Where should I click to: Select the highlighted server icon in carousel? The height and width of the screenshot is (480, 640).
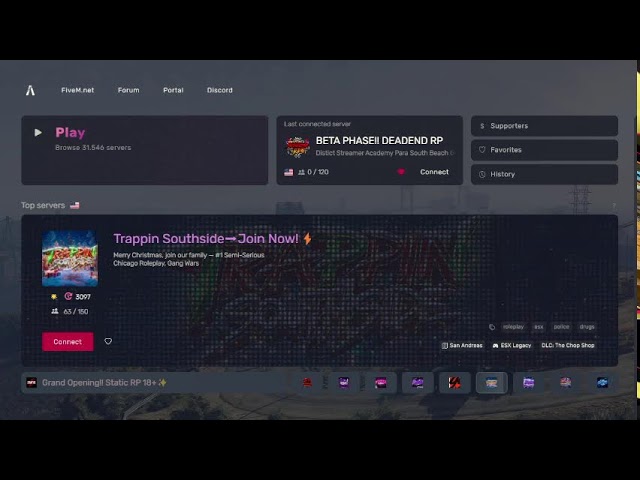point(491,382)
